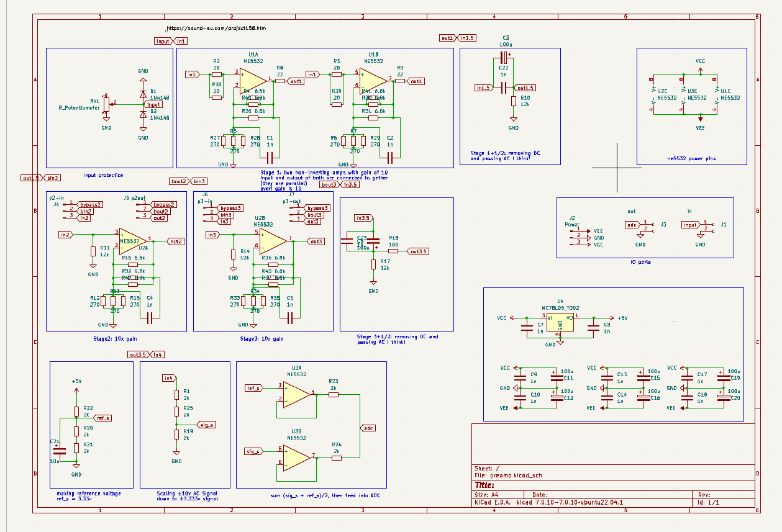Image resolution: width=782 pixels, height=532 pixels.
Task: Click capacitor C7 beside the regulator input
Action: (x=527, y=328)
